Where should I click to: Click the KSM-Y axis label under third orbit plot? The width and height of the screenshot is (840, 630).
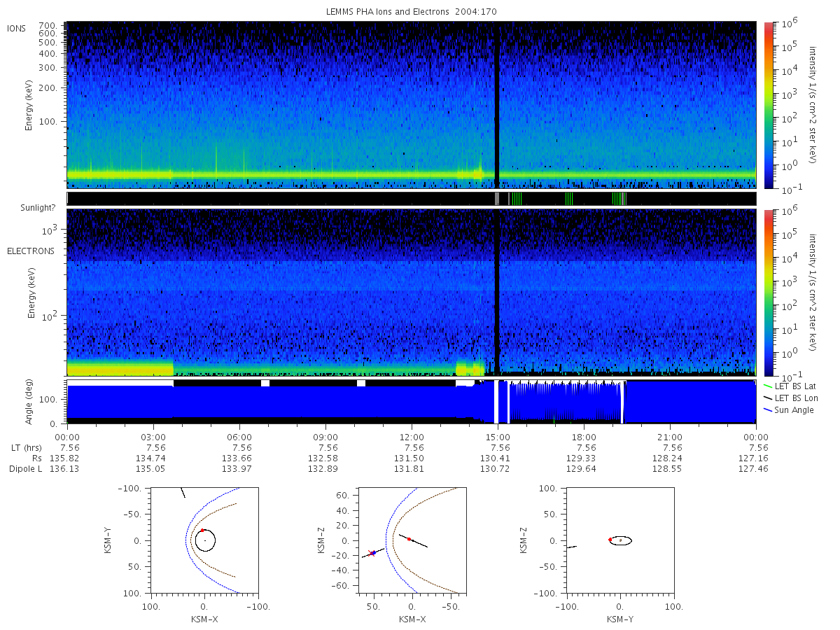(620, 619)
